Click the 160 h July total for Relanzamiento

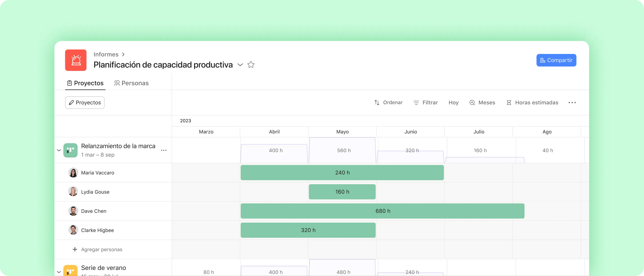tap(480, 150)
